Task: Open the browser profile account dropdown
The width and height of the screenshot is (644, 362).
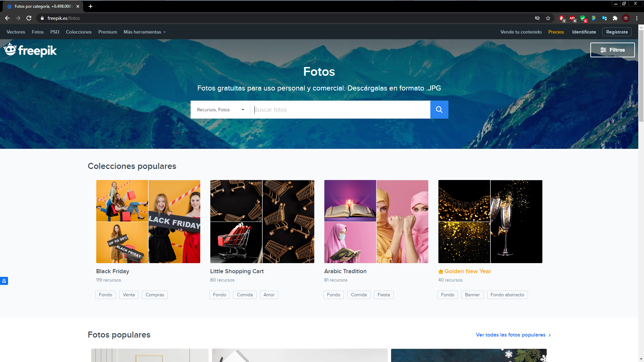Action: tap(626, 18)
